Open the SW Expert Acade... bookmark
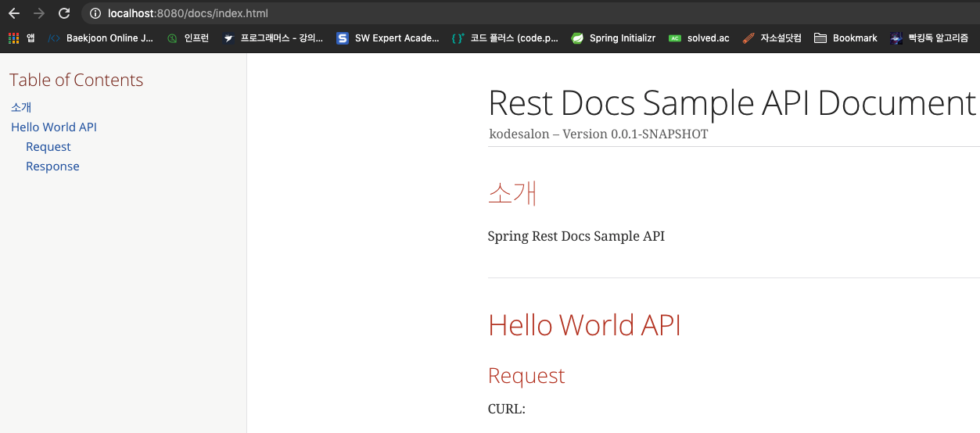Screen dimensions: 980x433 397,38
